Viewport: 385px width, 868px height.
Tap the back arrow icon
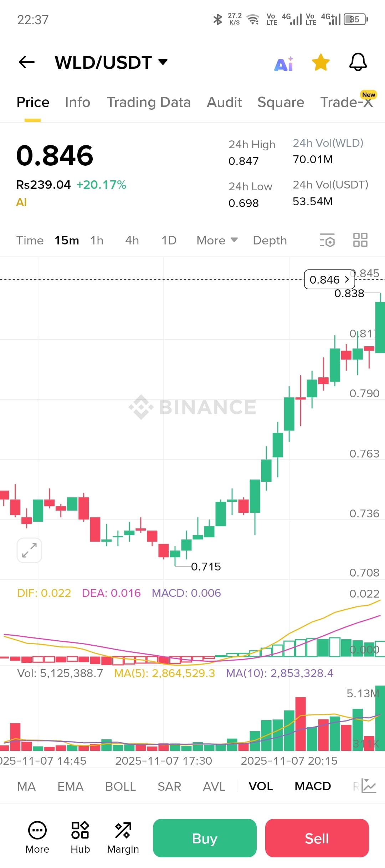click(x=27, y=62)
